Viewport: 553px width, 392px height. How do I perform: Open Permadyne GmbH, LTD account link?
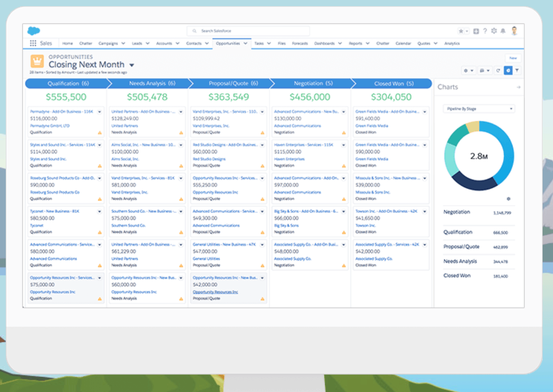(x=50, y=126)
